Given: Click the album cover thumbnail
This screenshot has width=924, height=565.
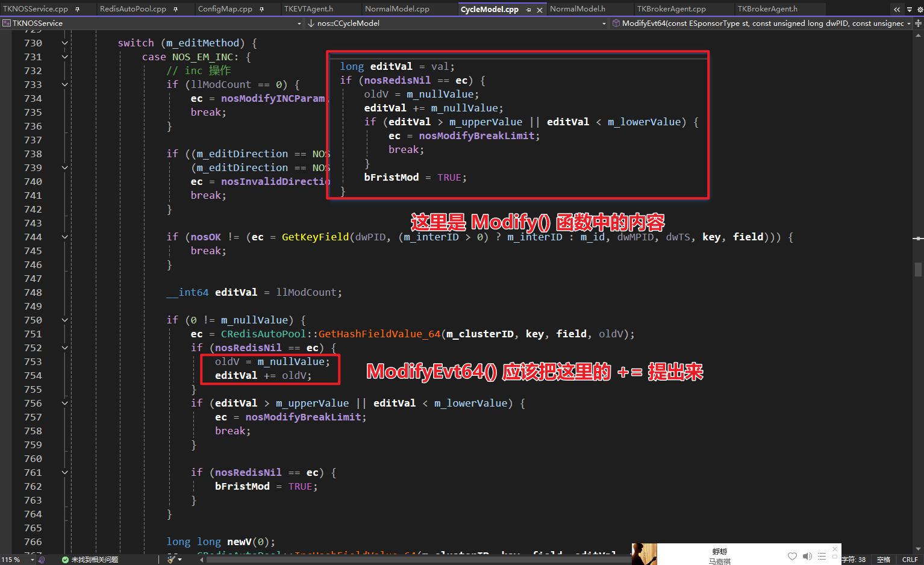Looking at the screenshot, I should 644,554.
